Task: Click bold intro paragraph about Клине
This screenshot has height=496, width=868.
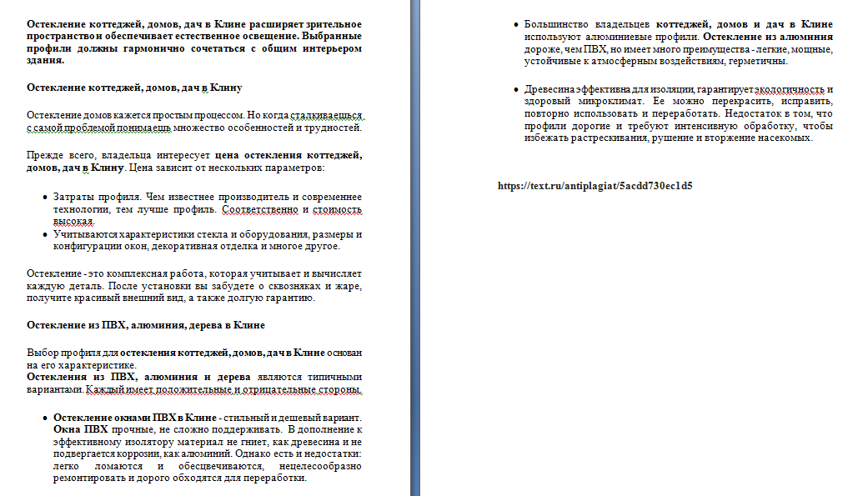Action: tap(193, 43)
